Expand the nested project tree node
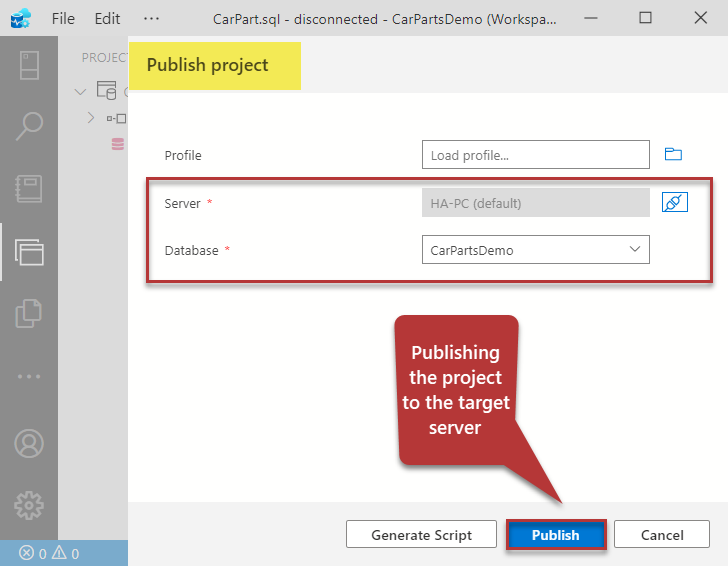This screenshot has width=728, height=566. tap(91, 118)
